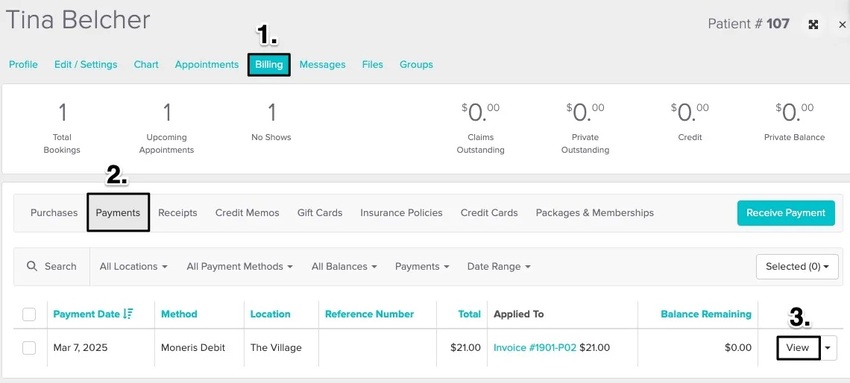Image resolution: width=850 pixels, height=383 pixels.
Task: Click the Moneris Debit method cell
Action: [x=193, y=348]
